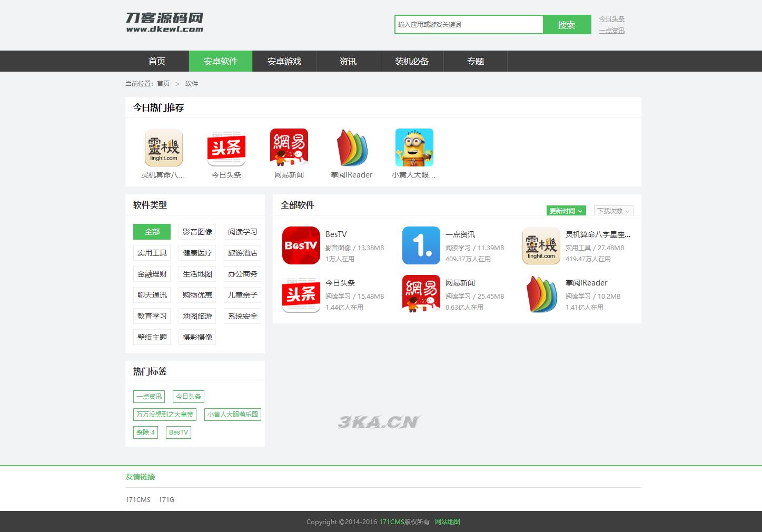Click the green 搜索 search button
762x532 pixels.
tap(567, 24)
